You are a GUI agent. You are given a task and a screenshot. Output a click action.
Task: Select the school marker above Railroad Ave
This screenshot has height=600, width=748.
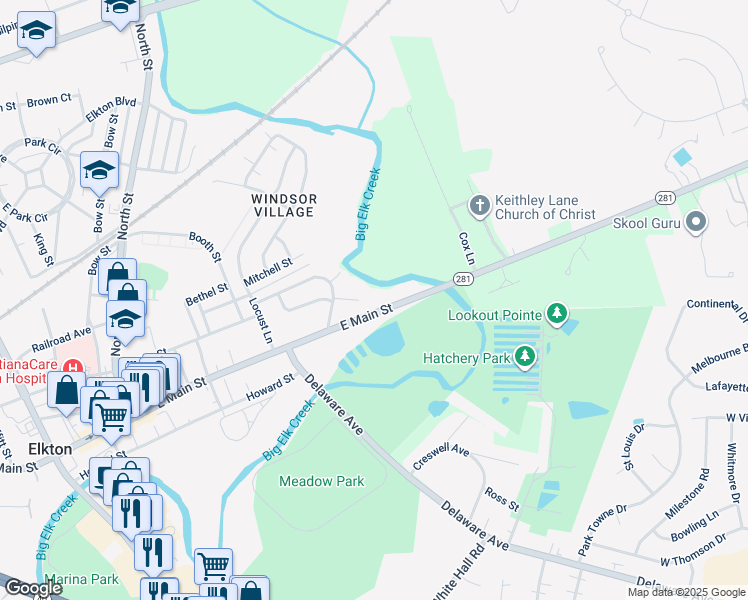[125, 320]
